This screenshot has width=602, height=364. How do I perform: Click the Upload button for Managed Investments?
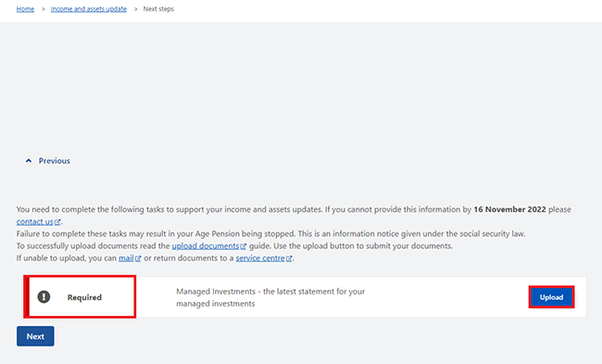[x=551, y=297]
